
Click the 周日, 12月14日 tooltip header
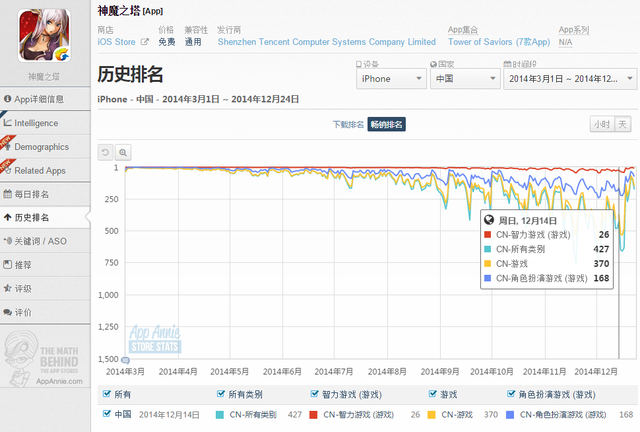pyautogui.click(x=527, y=221)
